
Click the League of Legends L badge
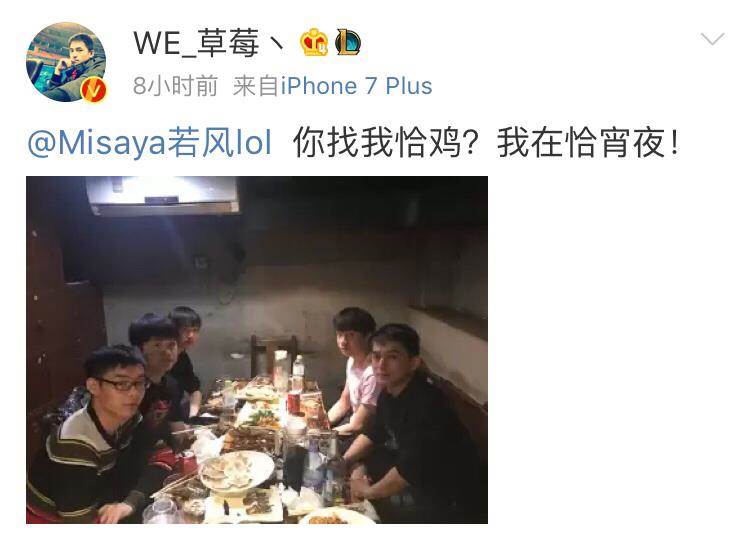pos(348,42)
